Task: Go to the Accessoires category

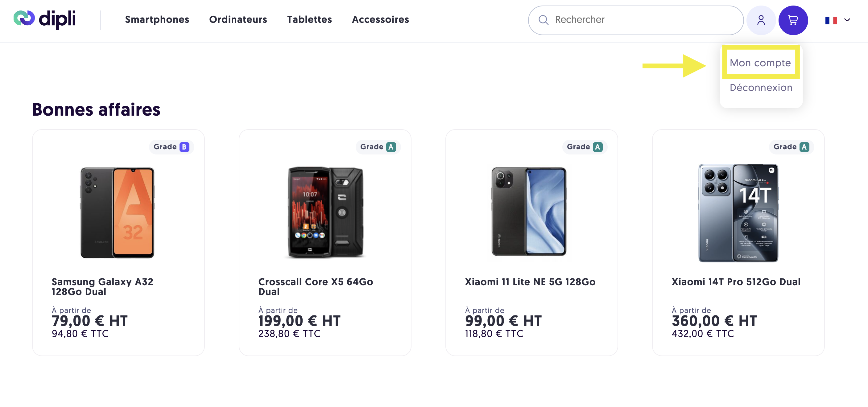Action: click(x=380, y=19)
